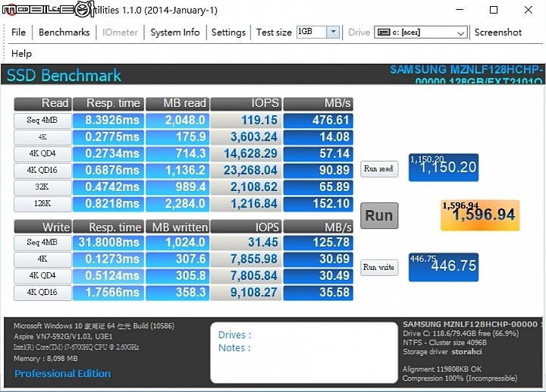This screenshot has height=392, width=546.
Task: Click the Storage driver storahci text
Action: 442,352
